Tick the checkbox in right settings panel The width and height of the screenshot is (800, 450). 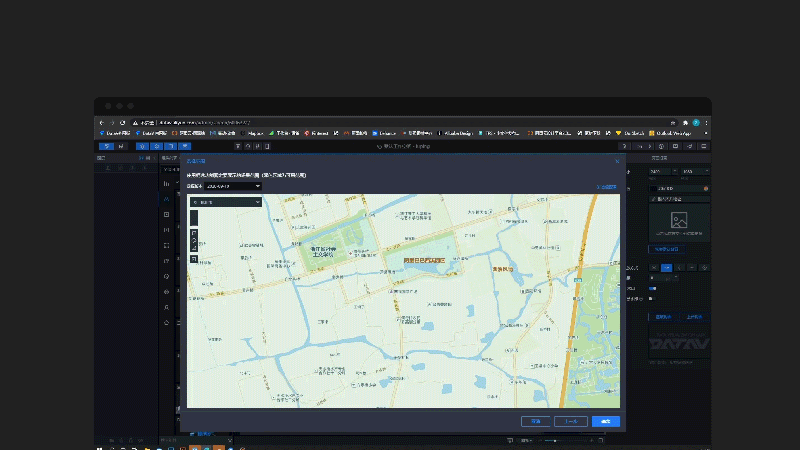coord(650,298)
